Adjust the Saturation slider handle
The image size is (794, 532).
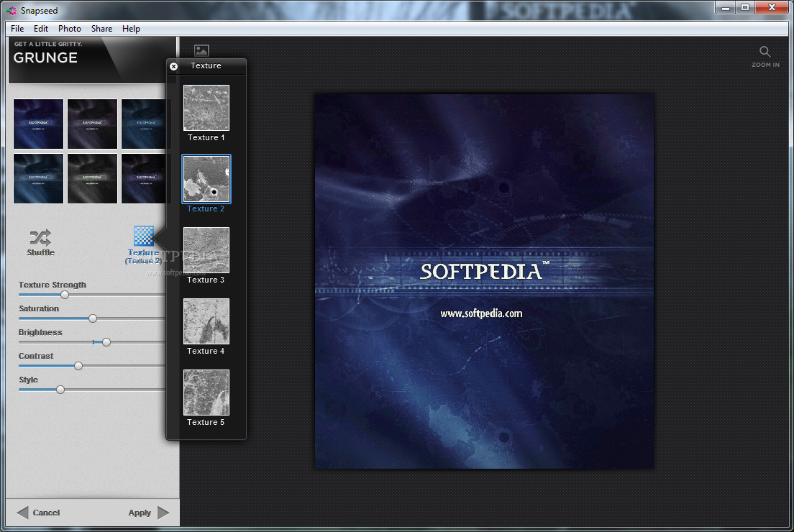pos(93,318)
